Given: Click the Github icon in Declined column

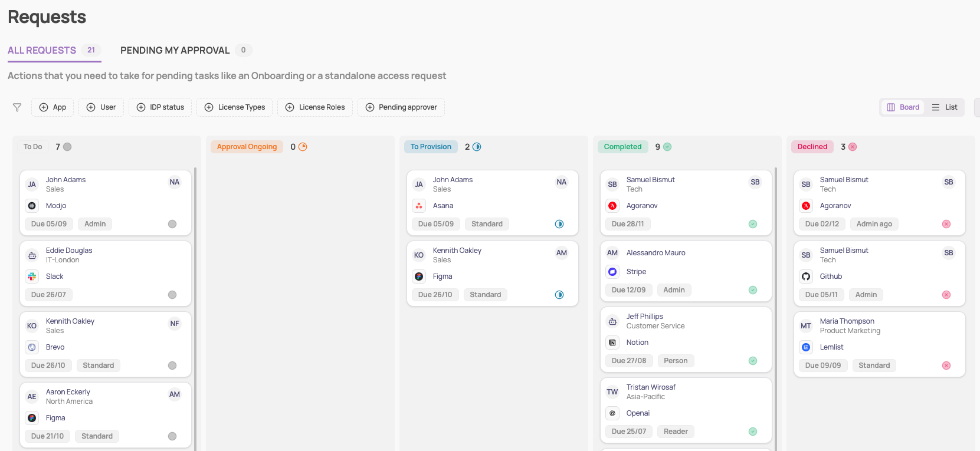Looking at the screenshot, I should [x=806, y=276].
